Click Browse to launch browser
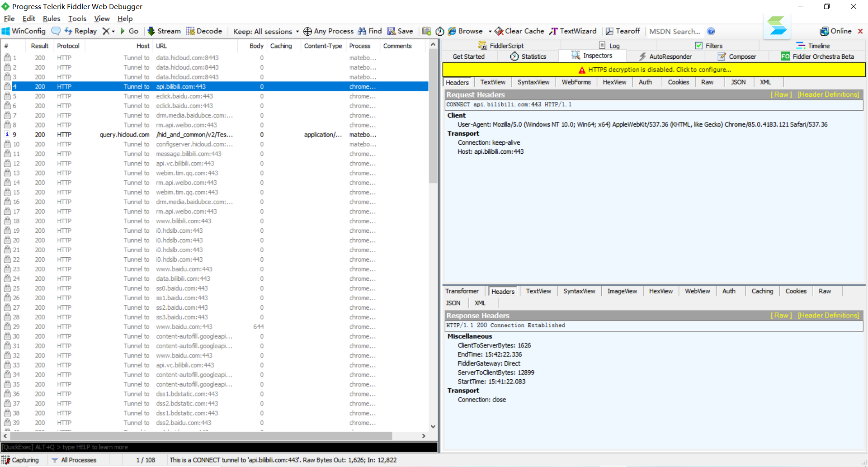This screenshot has height=467, width=868. pyautogui.click(x=465, y=31)
